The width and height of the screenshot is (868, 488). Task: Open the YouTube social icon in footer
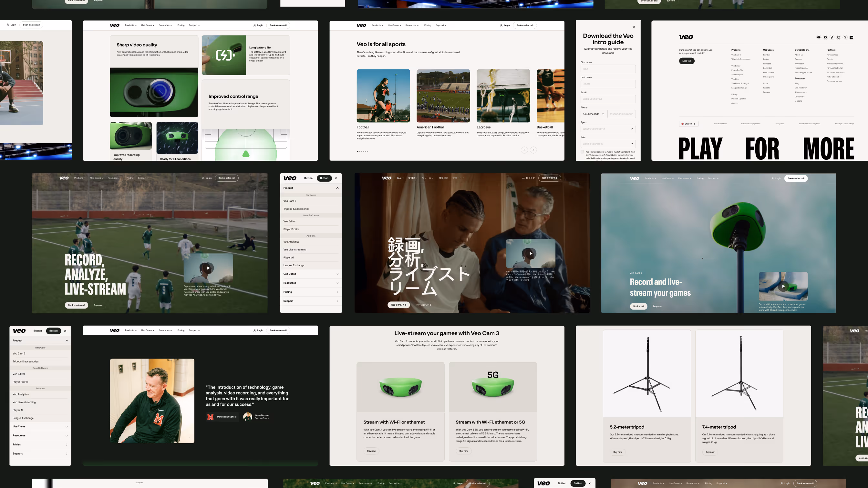[x=819, y=37]
